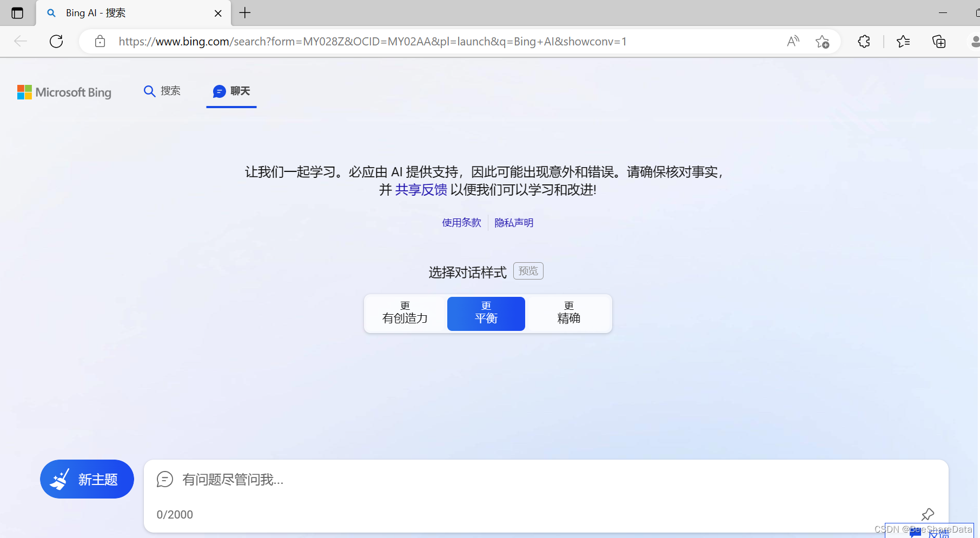View site information lock icon
This screenshot has width=980, height=538.
[100, 41]
